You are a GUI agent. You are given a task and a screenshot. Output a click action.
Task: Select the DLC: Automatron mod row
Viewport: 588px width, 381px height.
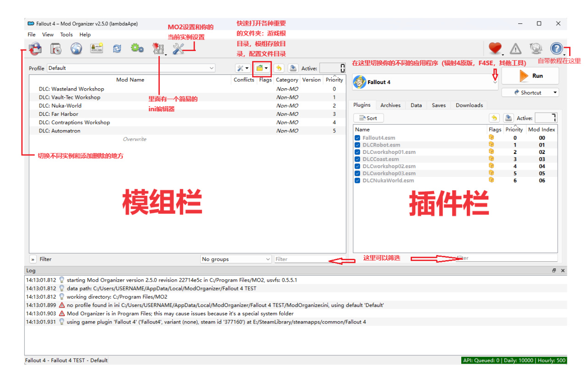pos(187,131)
